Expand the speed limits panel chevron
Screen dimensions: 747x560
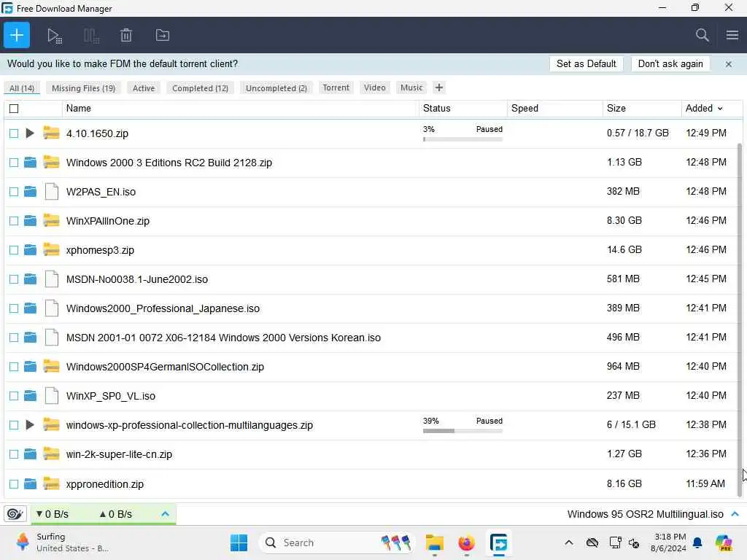(x=166, y=514)
